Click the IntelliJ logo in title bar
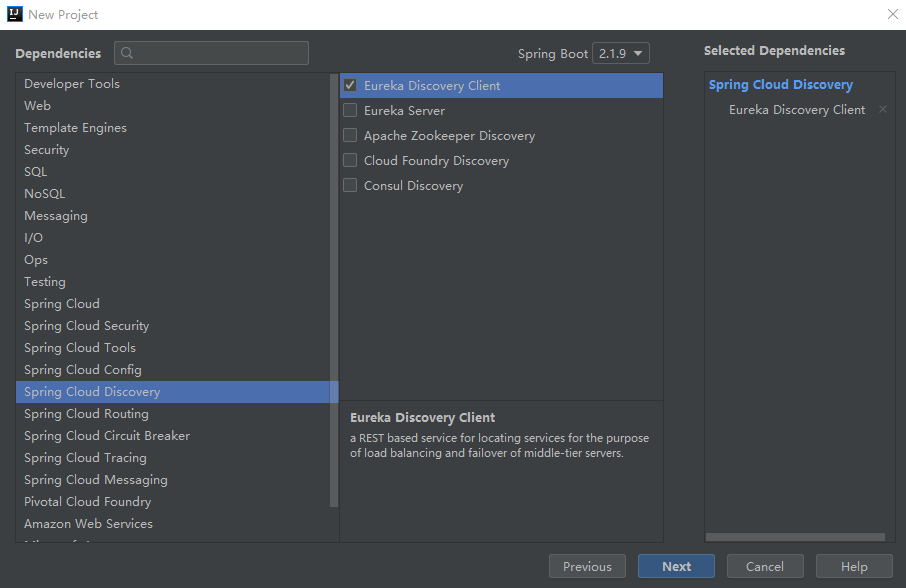 pyautogui.click(x=14, y=15)
